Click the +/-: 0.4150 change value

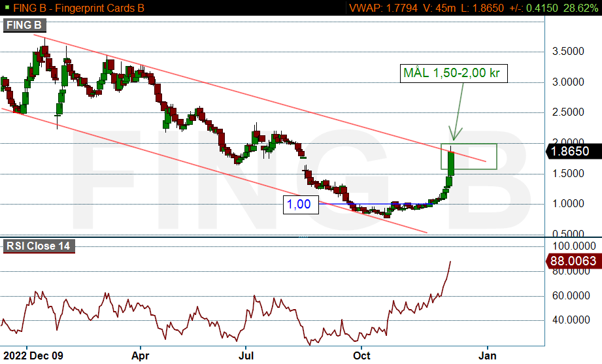point(533,8)
